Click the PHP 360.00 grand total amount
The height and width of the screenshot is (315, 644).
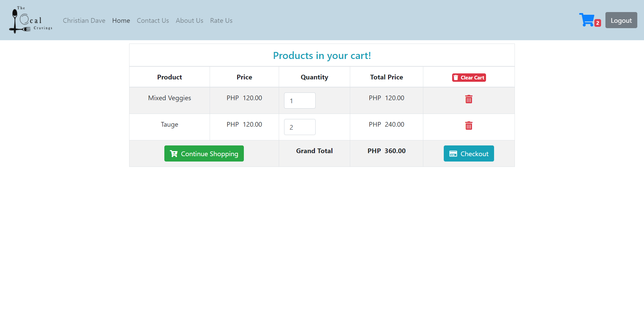386,151
